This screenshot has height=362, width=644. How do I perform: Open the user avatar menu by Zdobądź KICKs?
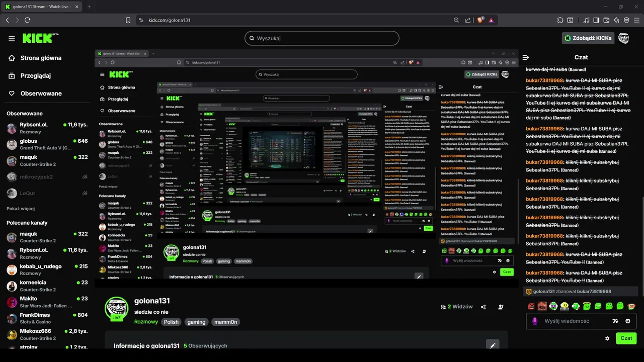click(x=623, y=38)
